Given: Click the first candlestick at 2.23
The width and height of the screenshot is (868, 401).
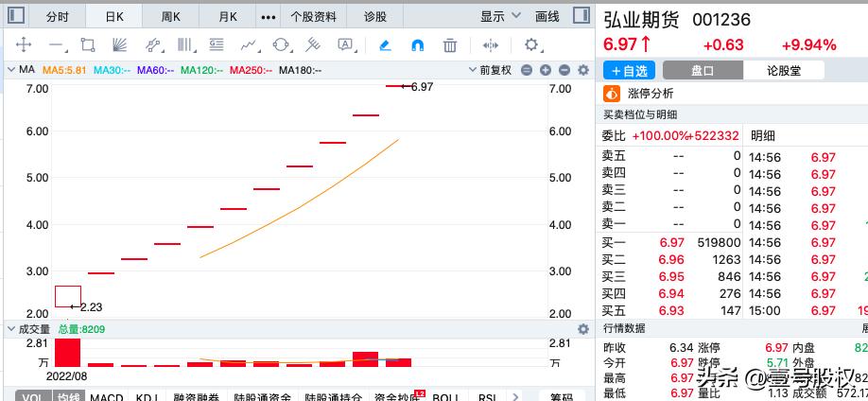Looking at the screenshot, I should pyautogui.click(x=68, y=296).
